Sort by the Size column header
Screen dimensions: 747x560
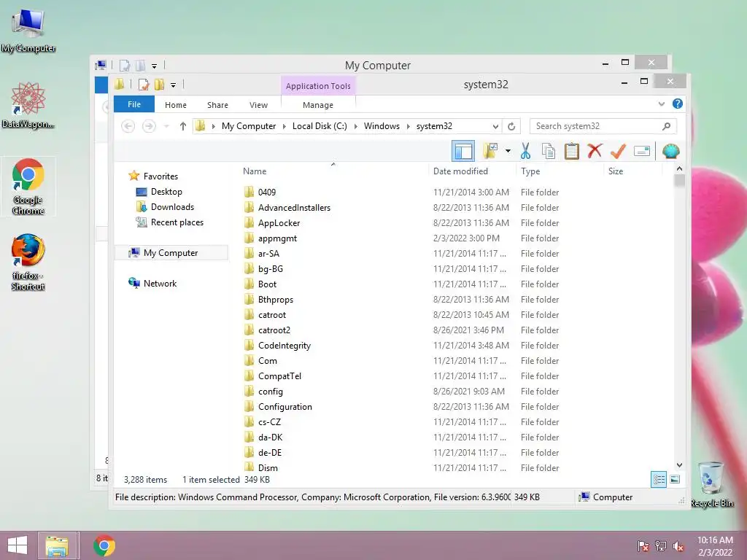pos(616,171)
